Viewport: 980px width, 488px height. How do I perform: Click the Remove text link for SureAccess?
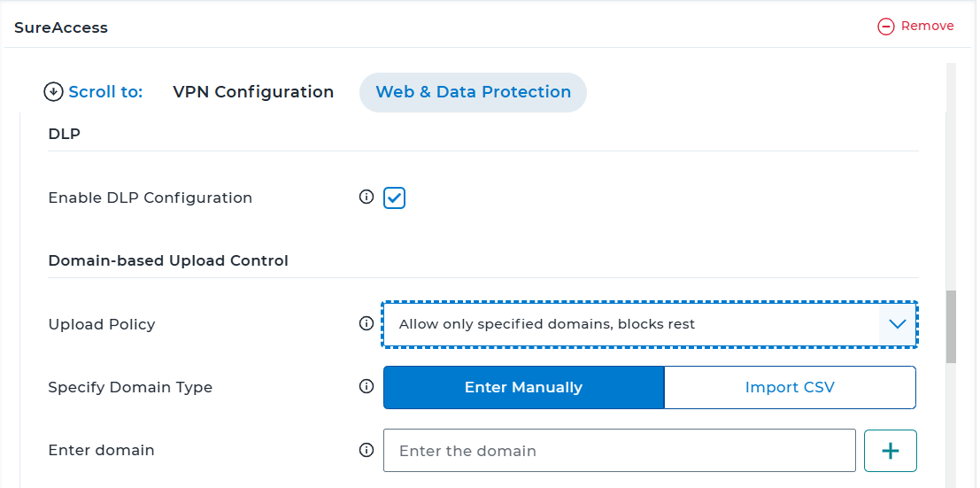(x=927, y=27)
